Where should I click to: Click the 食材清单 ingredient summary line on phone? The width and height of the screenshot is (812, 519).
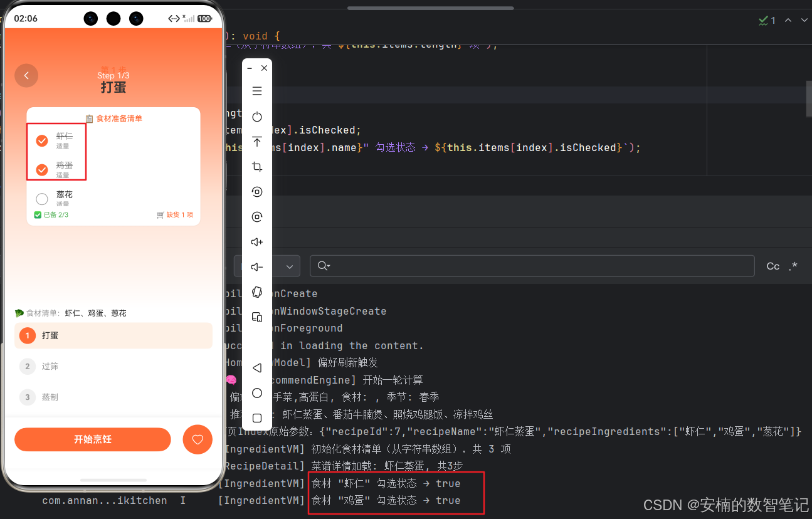[x=71, y=313]
